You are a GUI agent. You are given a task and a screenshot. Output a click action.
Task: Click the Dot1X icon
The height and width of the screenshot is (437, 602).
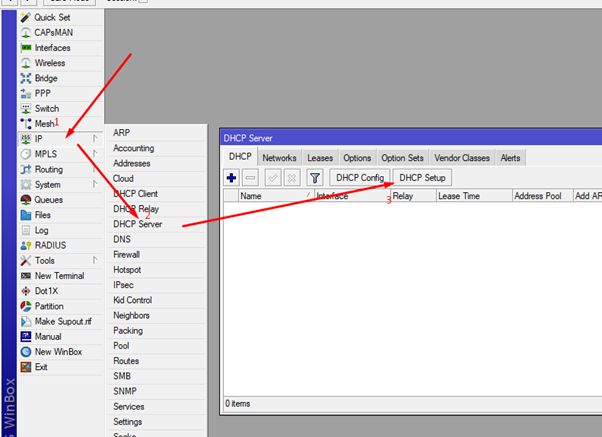pyautogui.click(x=26, y=291)
